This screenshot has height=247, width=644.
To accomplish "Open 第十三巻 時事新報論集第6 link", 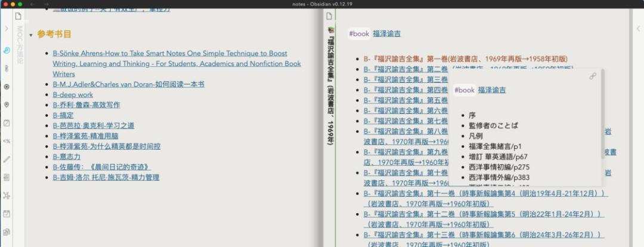I will 484,239.
